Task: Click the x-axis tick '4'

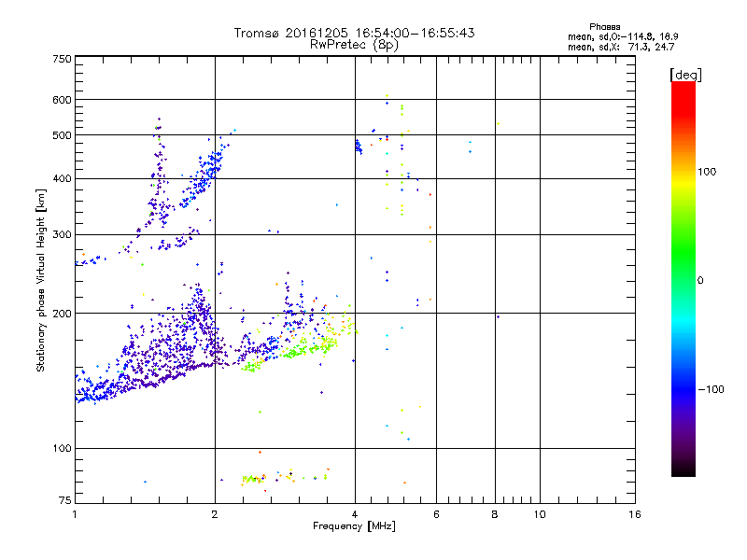Action: 355,514
